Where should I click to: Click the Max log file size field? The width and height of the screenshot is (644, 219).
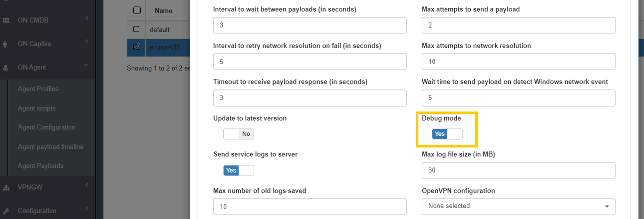[x=518, y=170]
